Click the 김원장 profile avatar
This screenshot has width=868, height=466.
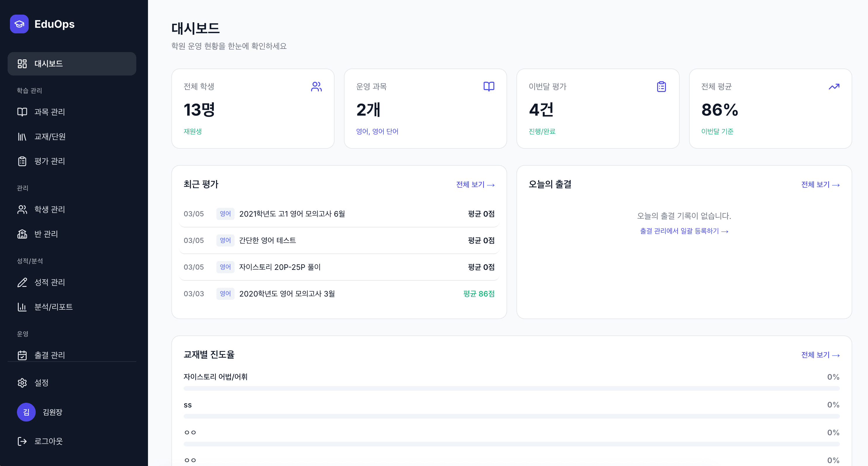[26, 412]
